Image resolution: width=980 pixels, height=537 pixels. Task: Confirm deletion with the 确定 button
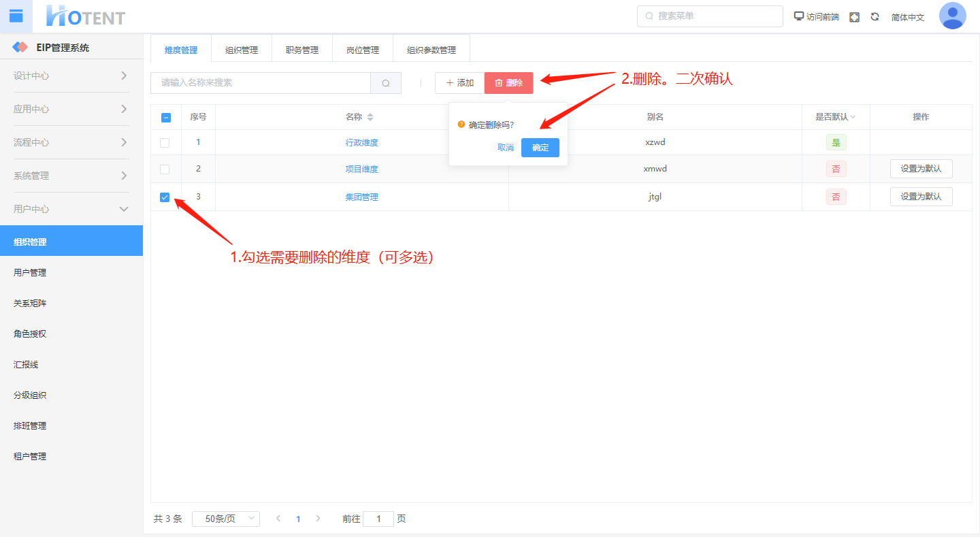540,148
